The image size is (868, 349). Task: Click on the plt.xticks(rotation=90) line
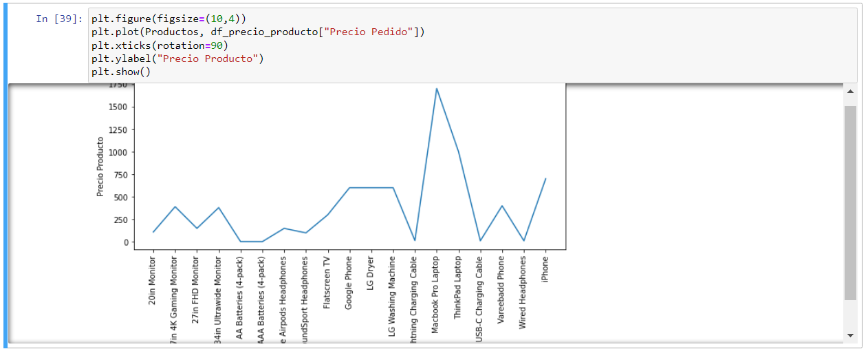159,45
